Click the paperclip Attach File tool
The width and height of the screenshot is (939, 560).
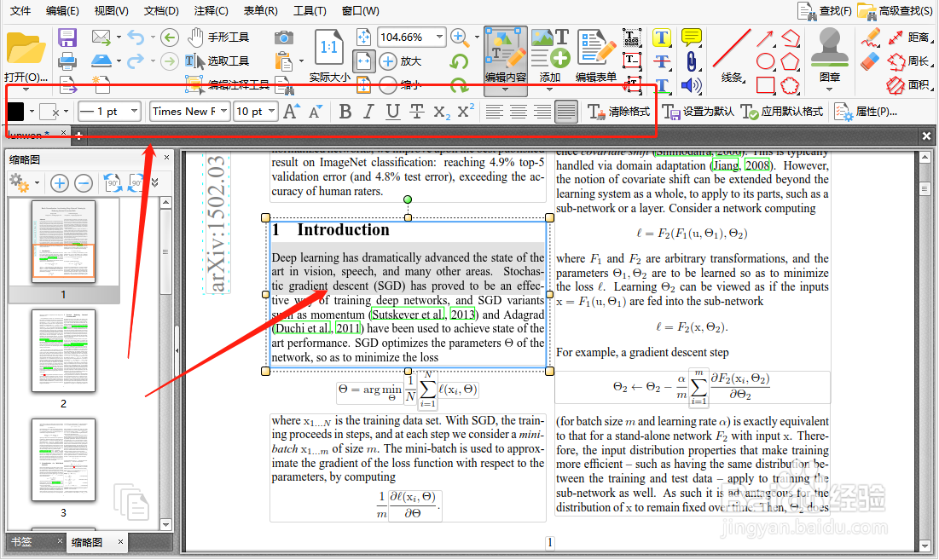click(x=691, y=61)
